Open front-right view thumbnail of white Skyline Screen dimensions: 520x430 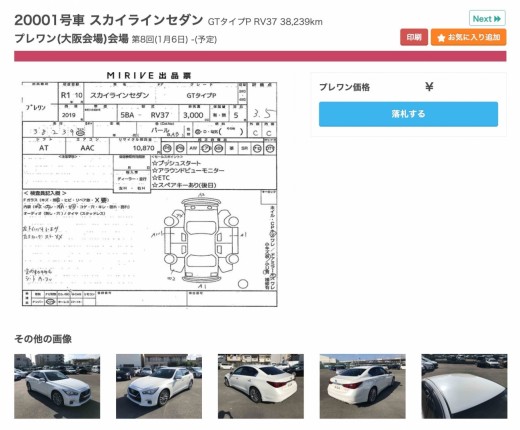click(x=57, y=386)
